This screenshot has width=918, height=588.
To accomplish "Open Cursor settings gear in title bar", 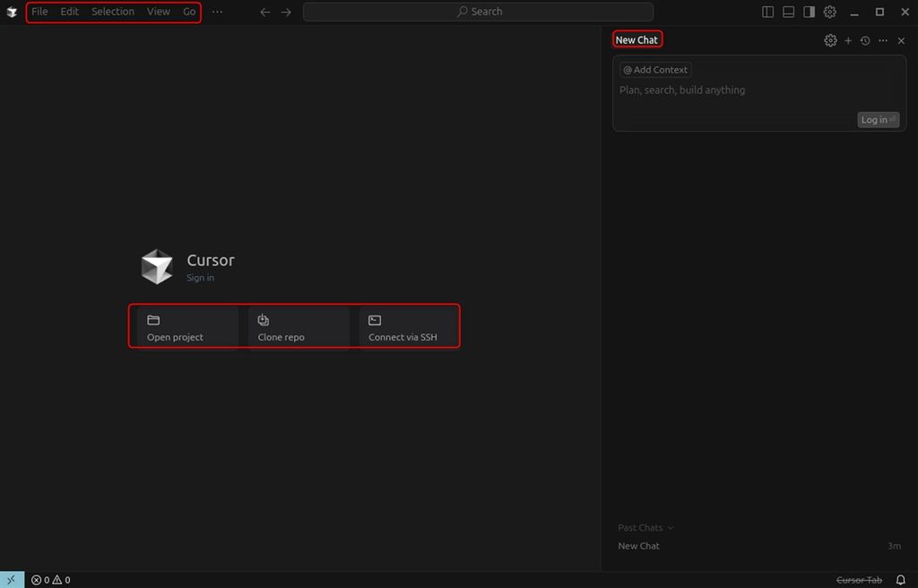I will click(829, 12).
